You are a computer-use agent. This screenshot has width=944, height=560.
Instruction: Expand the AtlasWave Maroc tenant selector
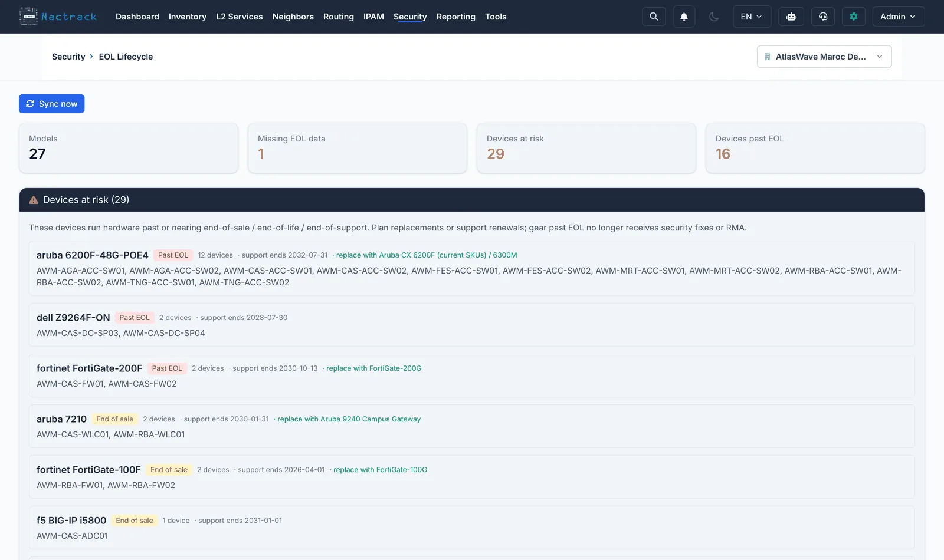[x=824, y=57]
